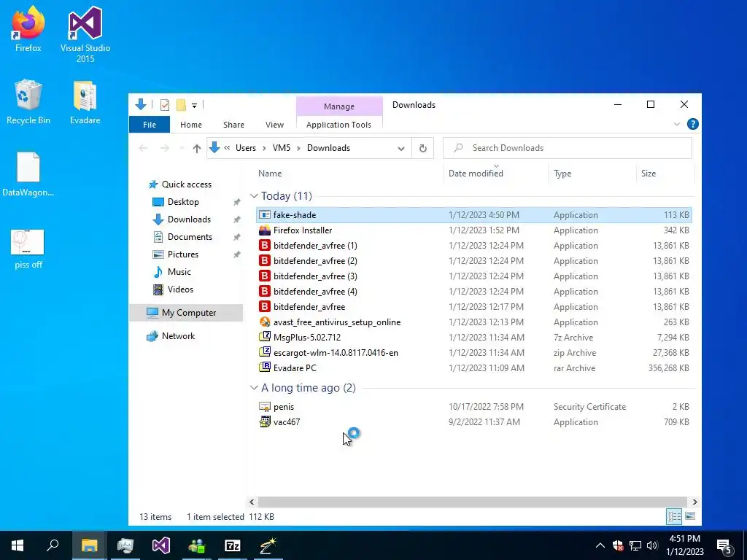Click the Search Downloads field
747x560 pixels.
(x=568, y=148)
